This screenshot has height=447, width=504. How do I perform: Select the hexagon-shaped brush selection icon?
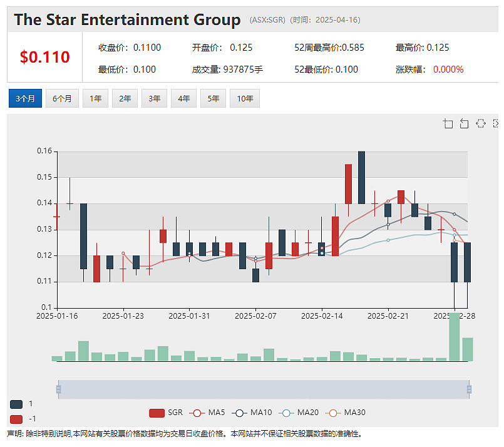(x=481, y=123)
